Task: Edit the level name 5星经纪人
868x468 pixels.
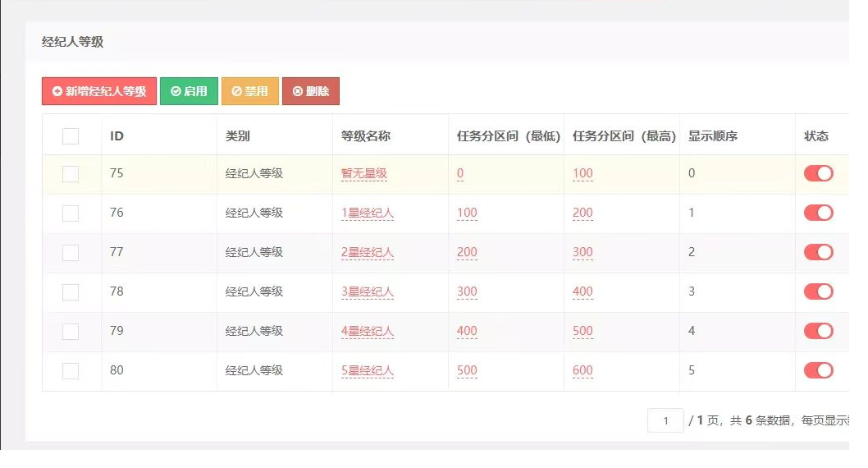Action: click(x=368, y=370)
